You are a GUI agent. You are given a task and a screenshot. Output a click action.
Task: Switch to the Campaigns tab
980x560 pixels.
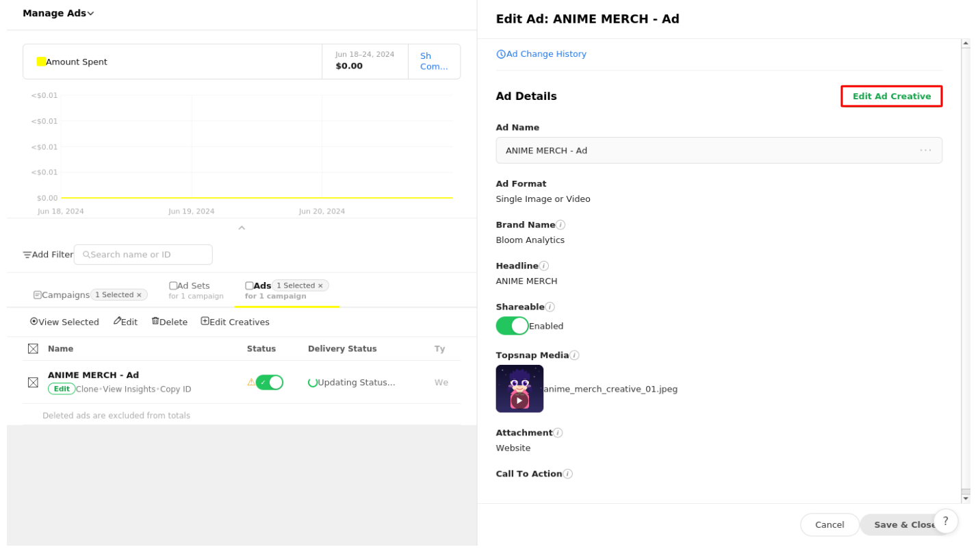coord(62,295)
